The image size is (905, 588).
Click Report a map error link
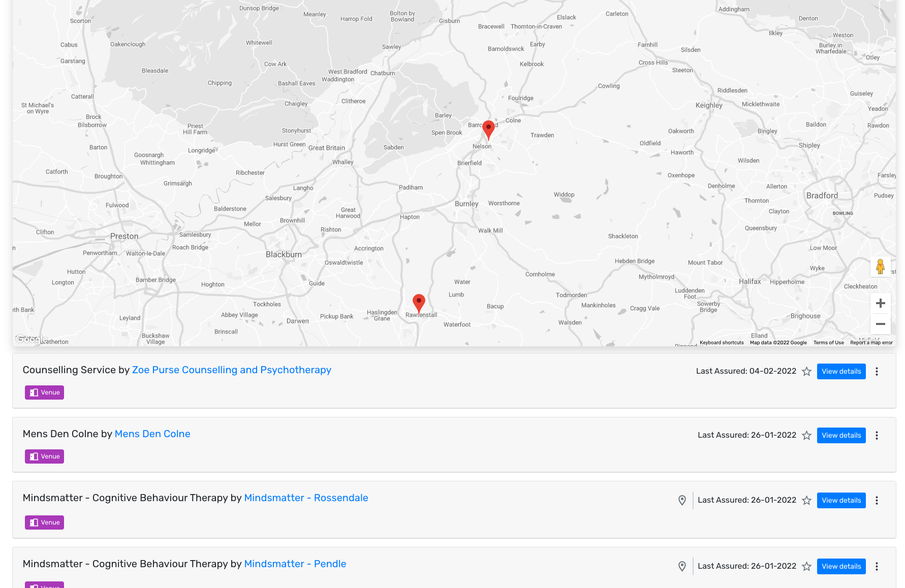pos(871,343)
